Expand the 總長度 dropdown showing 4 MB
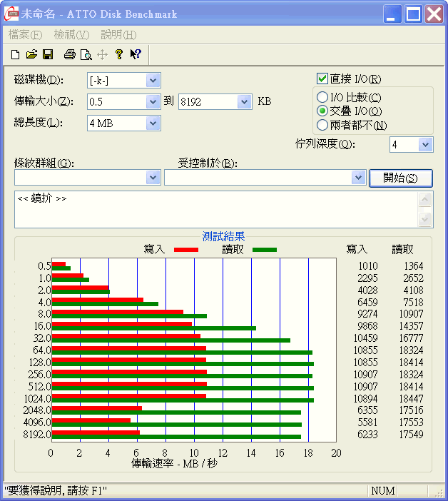The height and width of the screenshot is (501, 448). pyautogui.click(x=153, y=123)
